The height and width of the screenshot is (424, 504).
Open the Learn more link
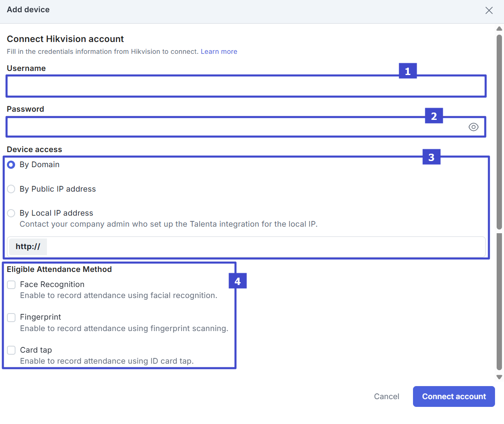click(219, 52)
